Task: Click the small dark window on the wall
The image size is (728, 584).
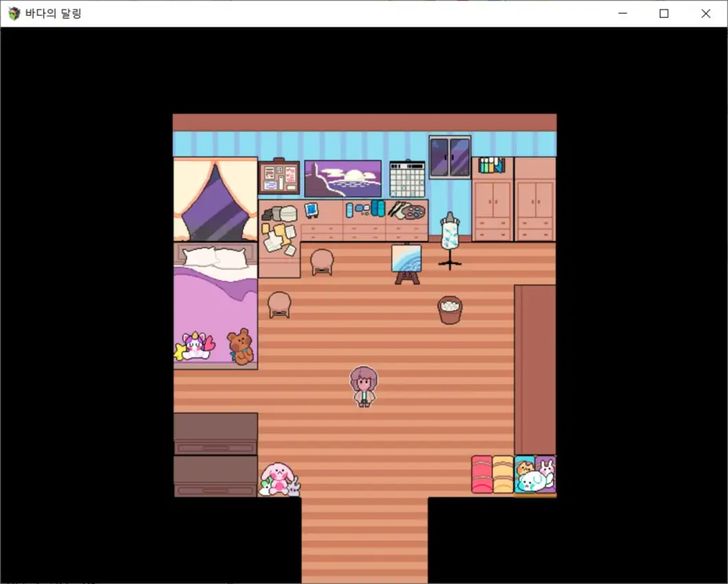Action: (450, 157)
